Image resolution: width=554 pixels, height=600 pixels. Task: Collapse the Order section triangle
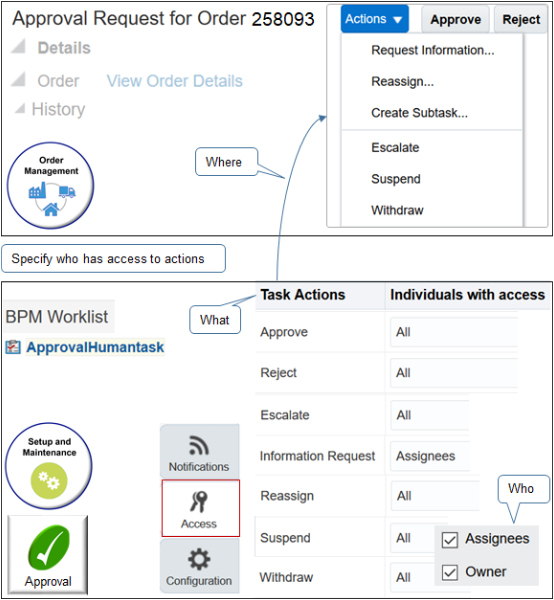point(18,79)
